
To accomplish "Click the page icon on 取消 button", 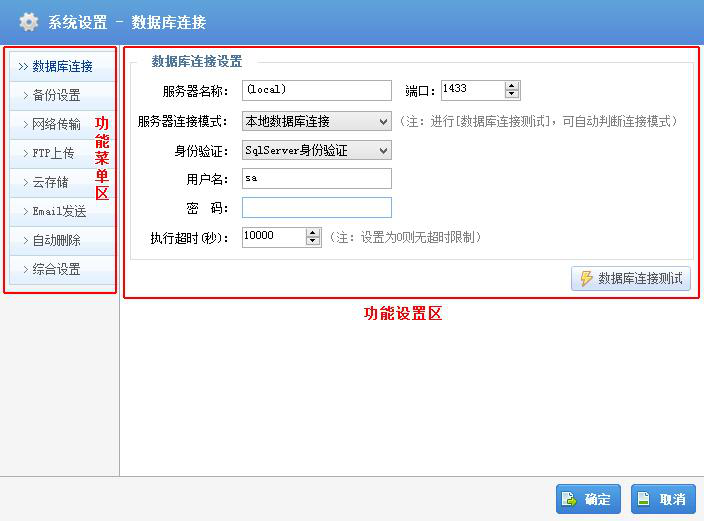I will coord(644,499).
